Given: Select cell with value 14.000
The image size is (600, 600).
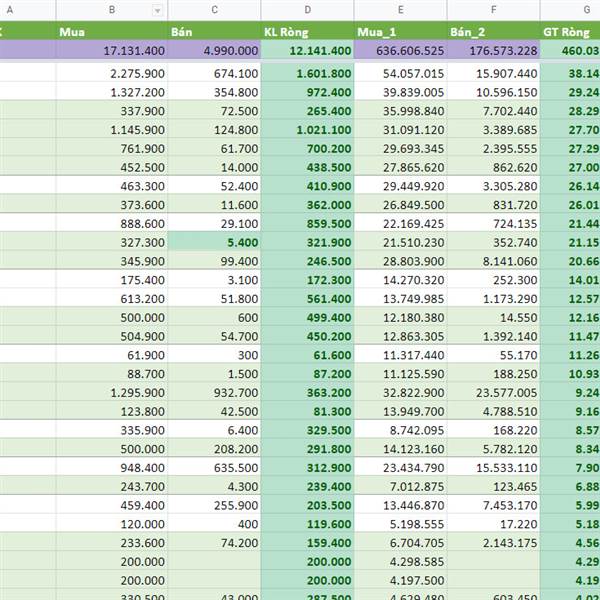Looking at the screenshot, I should tap(214, 167).
